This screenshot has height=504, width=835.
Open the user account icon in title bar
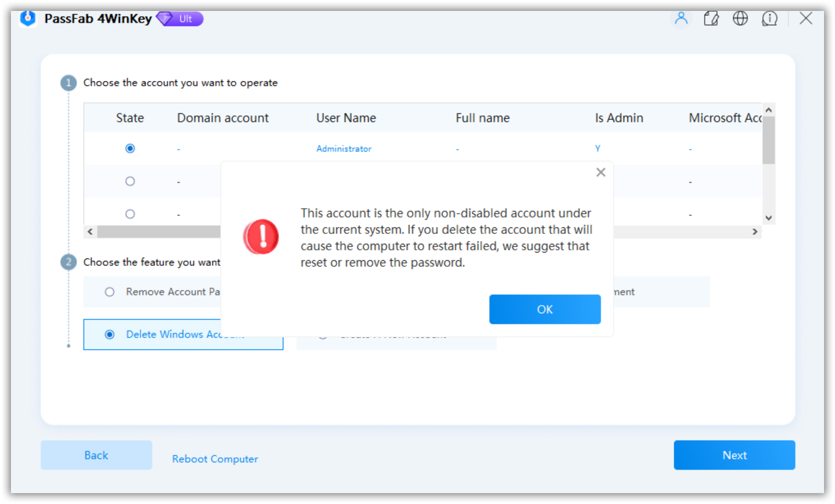pos(681,18)
